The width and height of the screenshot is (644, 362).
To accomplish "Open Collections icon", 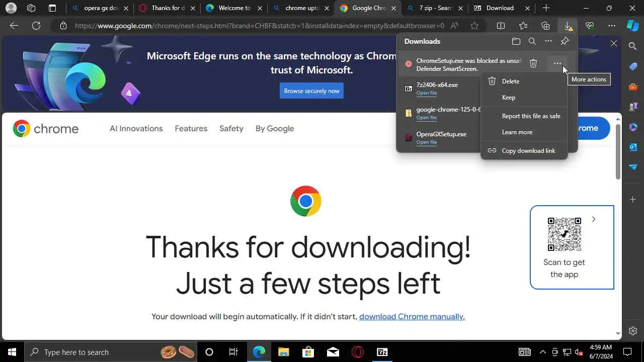I will 545,26.
